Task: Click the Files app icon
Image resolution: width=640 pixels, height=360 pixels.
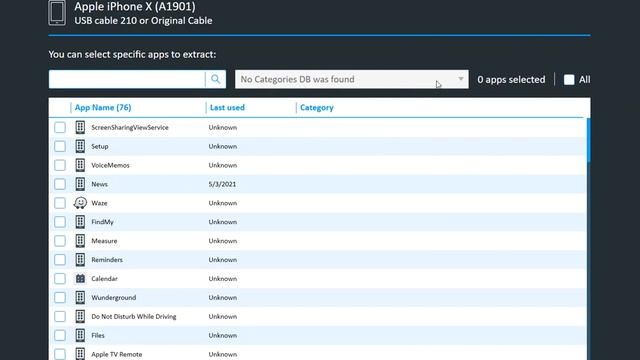Action: coord(80,336)
